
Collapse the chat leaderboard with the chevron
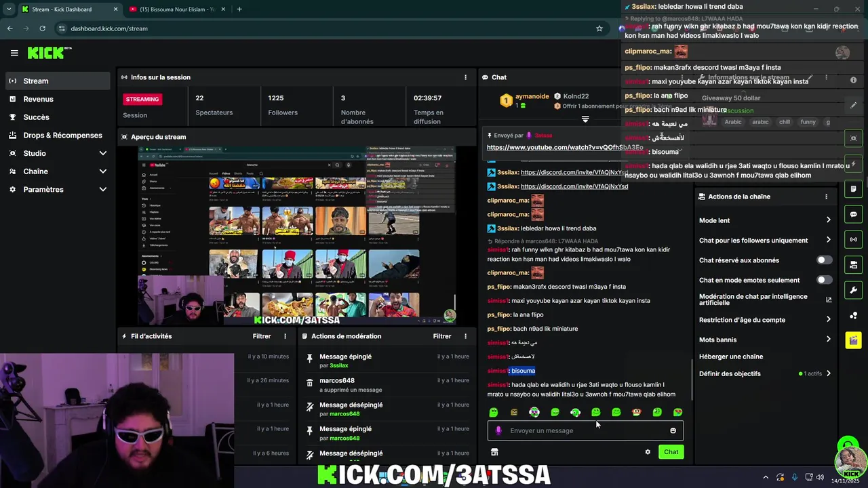point(585,119)
